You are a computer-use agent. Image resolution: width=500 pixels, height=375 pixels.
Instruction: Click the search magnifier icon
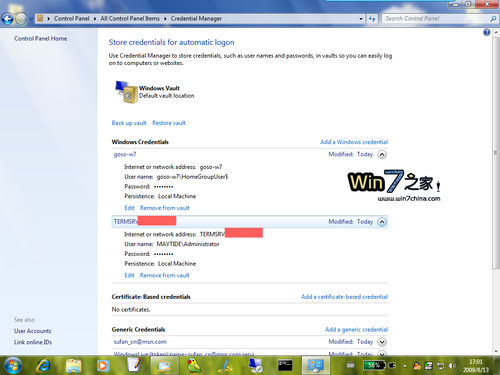[x=493, y=19]
